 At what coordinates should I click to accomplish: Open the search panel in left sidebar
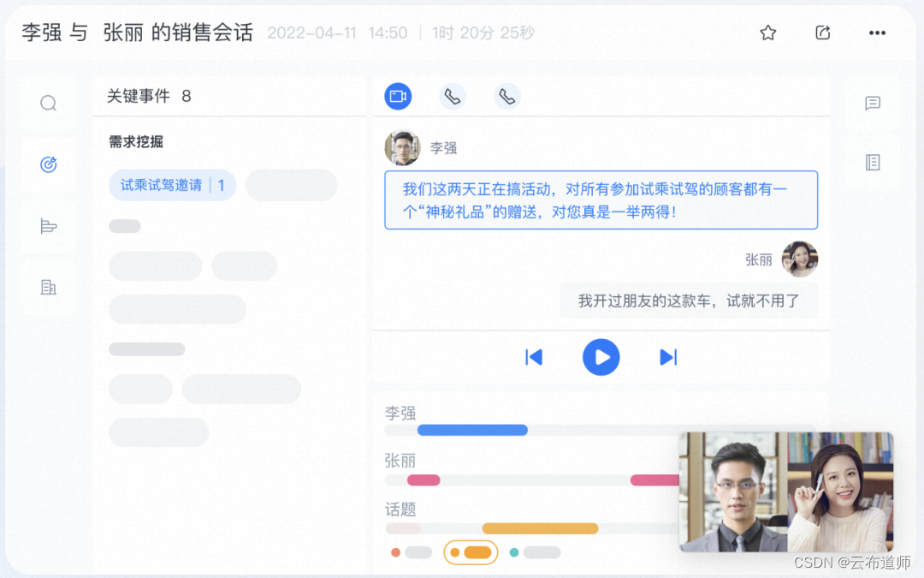[x=48, y=102]
